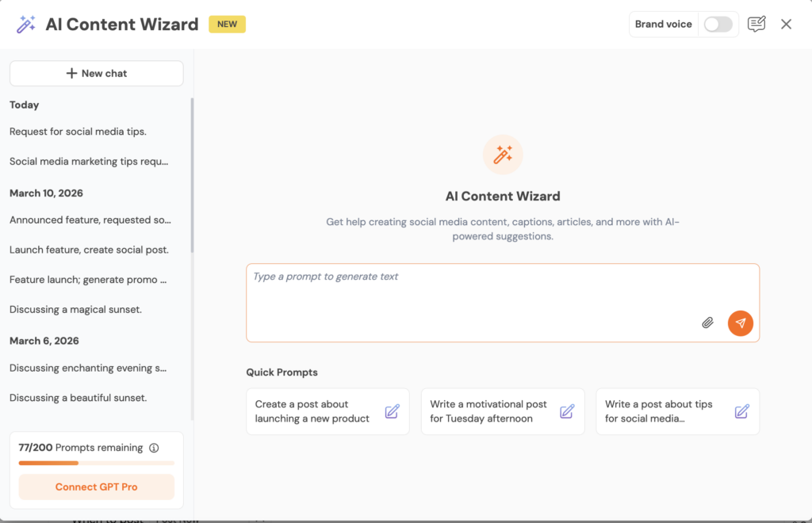Screen dimensions: 812x523
Task: Click edit icon on new product prompt
Action: [392, 411]
